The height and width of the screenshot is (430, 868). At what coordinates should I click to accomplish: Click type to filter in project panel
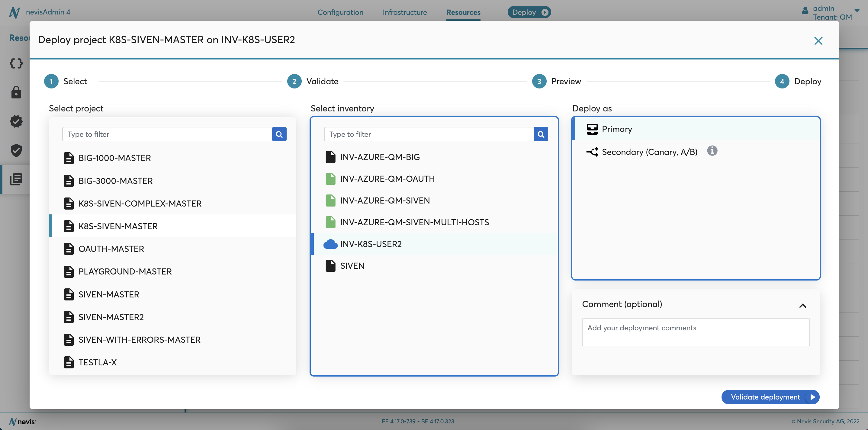click(x=167, y=134)
